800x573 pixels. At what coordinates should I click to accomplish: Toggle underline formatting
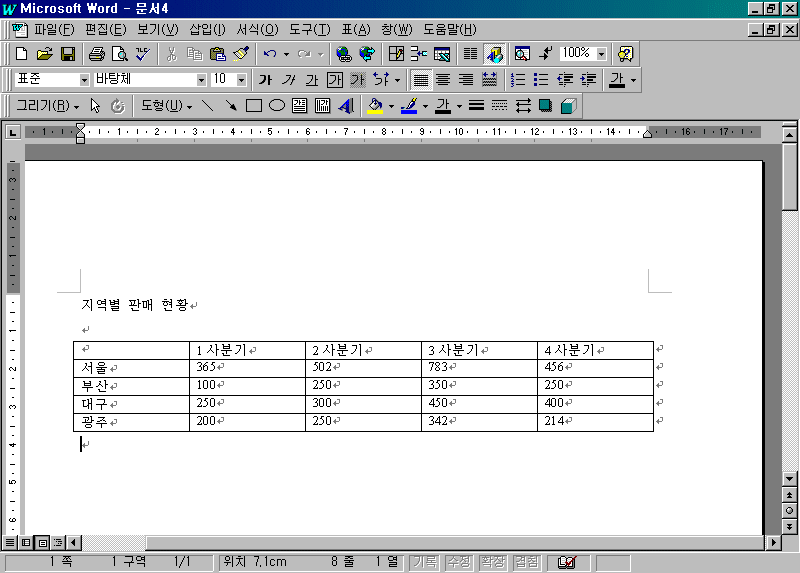coord(312,80)
